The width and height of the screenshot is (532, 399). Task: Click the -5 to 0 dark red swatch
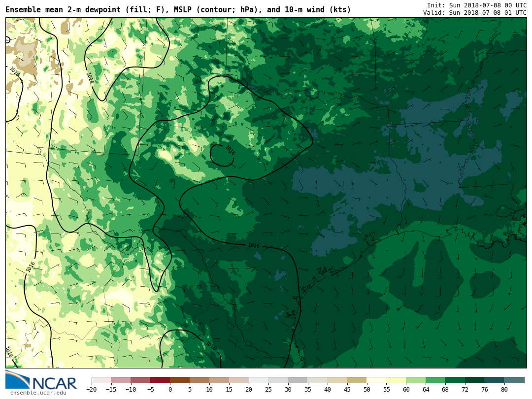160,380
